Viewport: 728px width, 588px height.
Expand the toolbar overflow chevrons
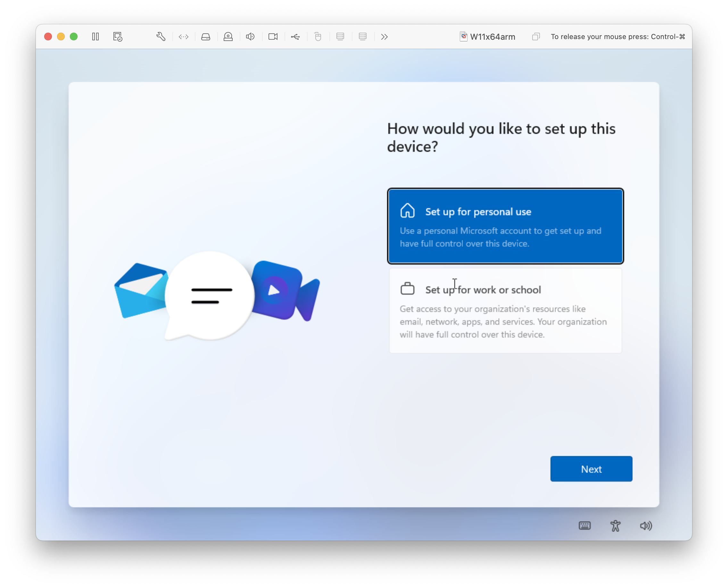[384, 37]
